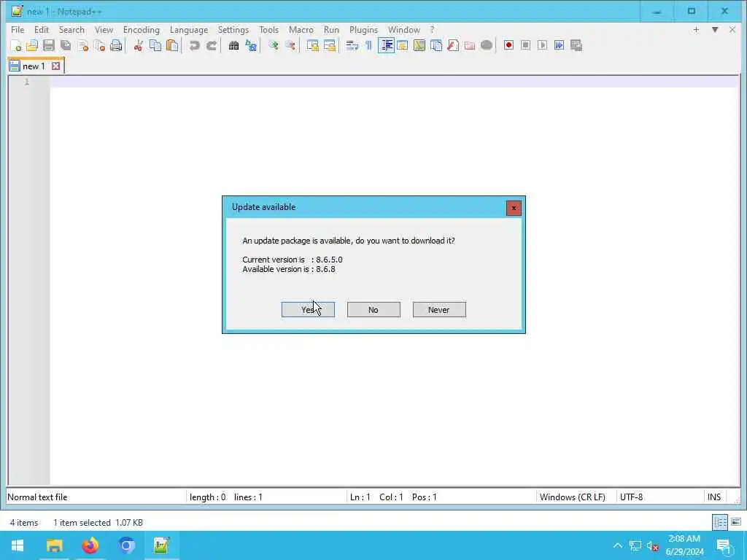
Task: Open the Search menu
Action: click(x=71, y=29)
